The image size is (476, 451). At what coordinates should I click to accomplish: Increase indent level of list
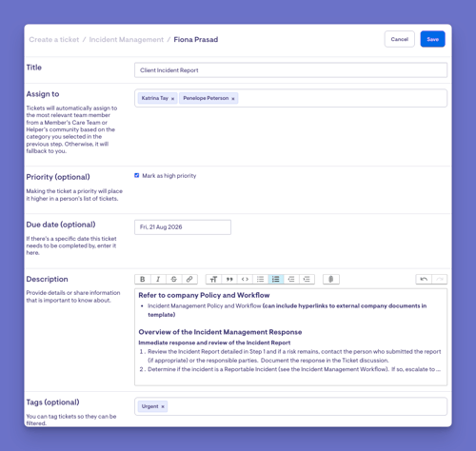click(307, 279)
